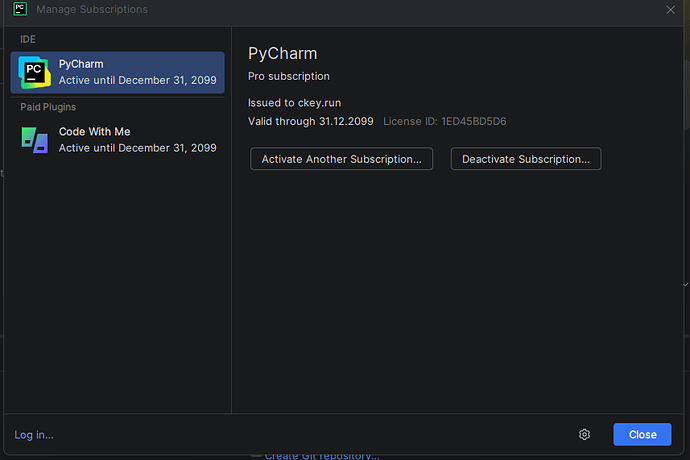Click the Pro subscription label
The width and height of the screenshot is (690, 460).
pos(289,76)
